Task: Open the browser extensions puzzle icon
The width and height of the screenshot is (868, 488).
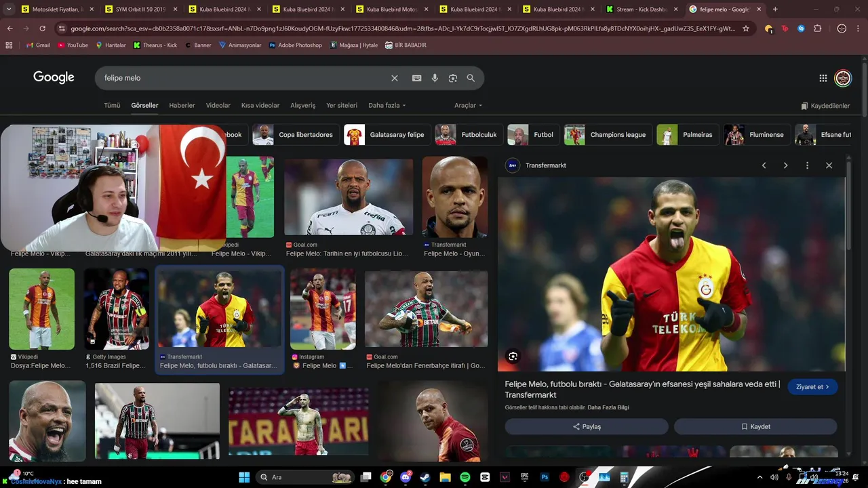Action: point(818,28)
